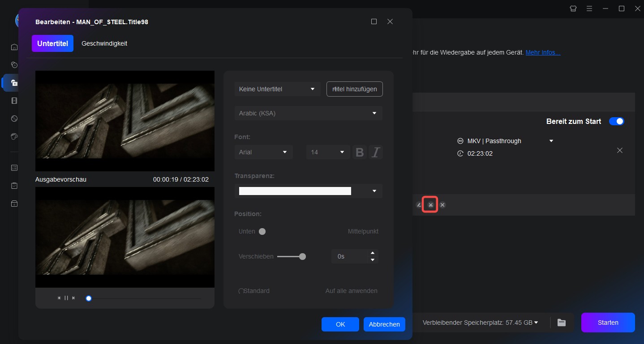Click the skip forward playback icon
The height and width of the screenshot is (344, 644).
click(73, 298)
